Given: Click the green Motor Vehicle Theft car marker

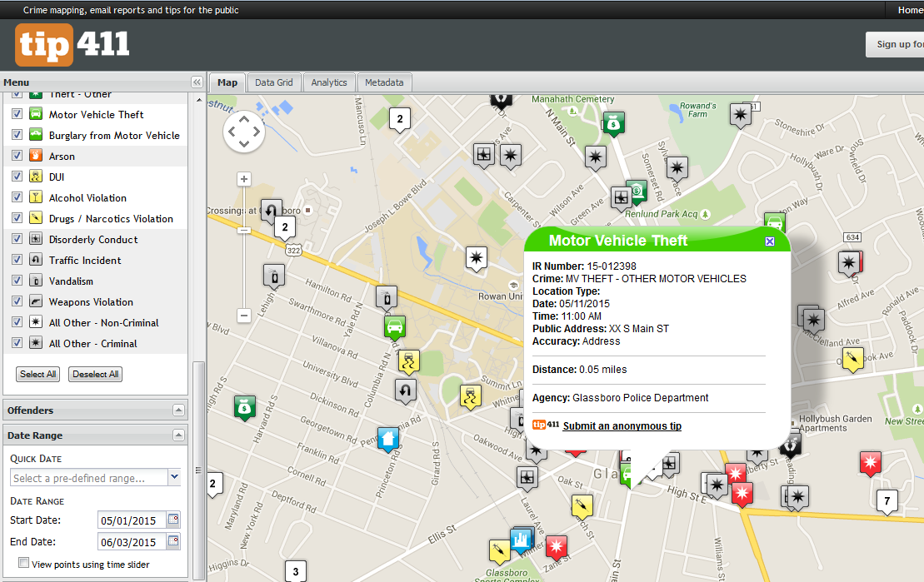Looking at the screenshot, I should 393,327.
